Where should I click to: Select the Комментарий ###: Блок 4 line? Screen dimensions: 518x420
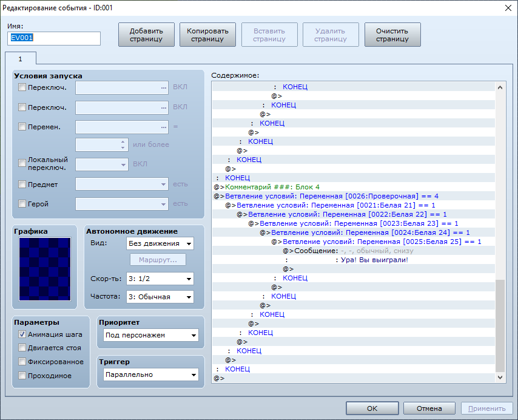tap(354, 187)
